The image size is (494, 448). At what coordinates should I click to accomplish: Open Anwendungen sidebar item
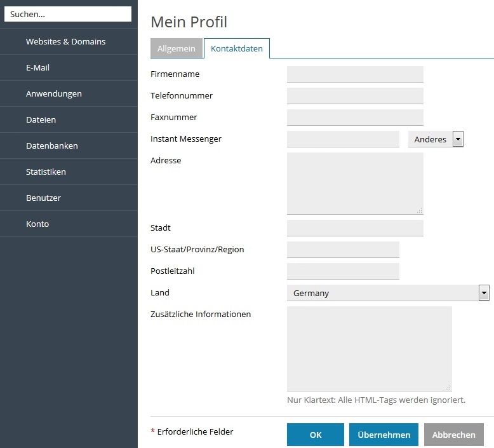point(69,93)
